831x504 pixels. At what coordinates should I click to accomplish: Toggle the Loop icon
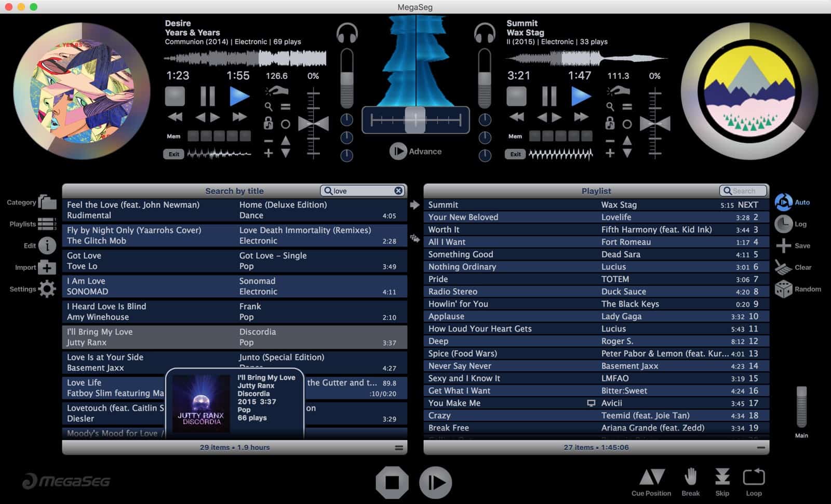[754, 476]
